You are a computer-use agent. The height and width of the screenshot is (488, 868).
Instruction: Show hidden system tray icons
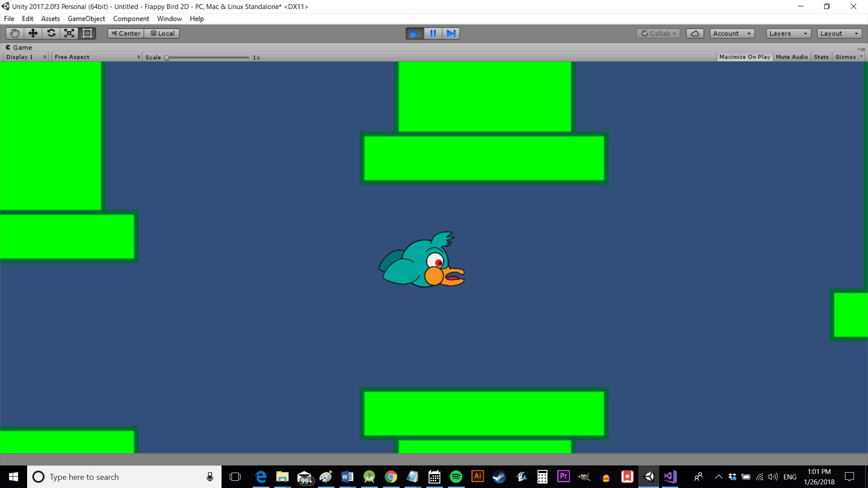(718, 477)
